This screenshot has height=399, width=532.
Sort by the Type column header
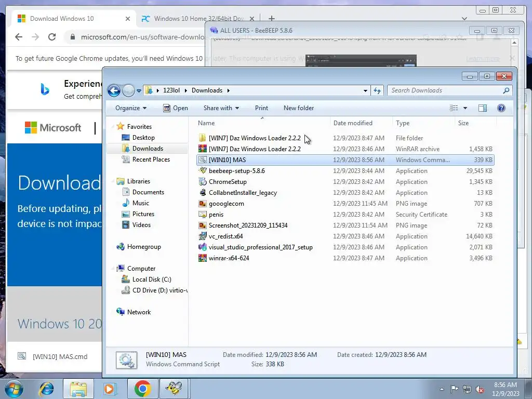click(x=423, y=123)
